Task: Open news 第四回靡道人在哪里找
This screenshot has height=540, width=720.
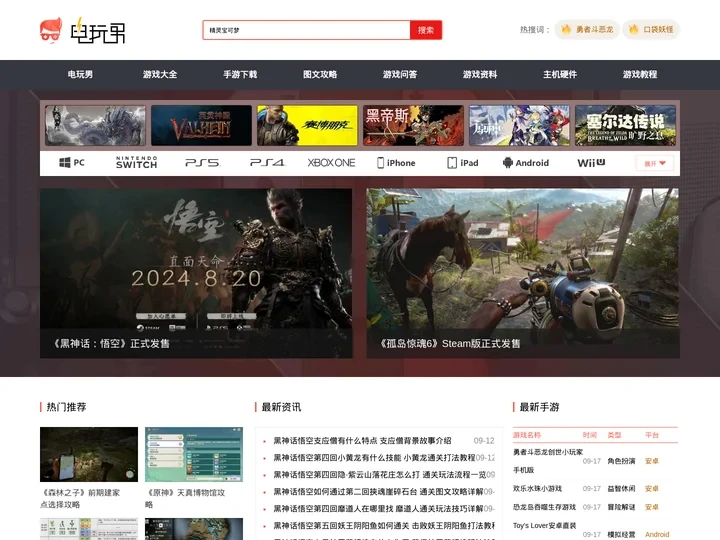Action: point(378,509)
